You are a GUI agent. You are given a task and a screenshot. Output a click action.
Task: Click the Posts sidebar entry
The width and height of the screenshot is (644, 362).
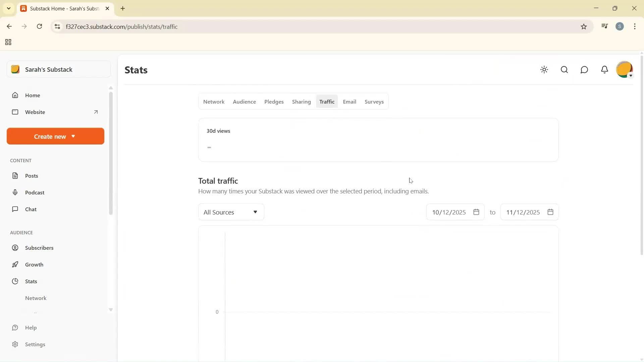pyautogui.click(x=31, y=176)
